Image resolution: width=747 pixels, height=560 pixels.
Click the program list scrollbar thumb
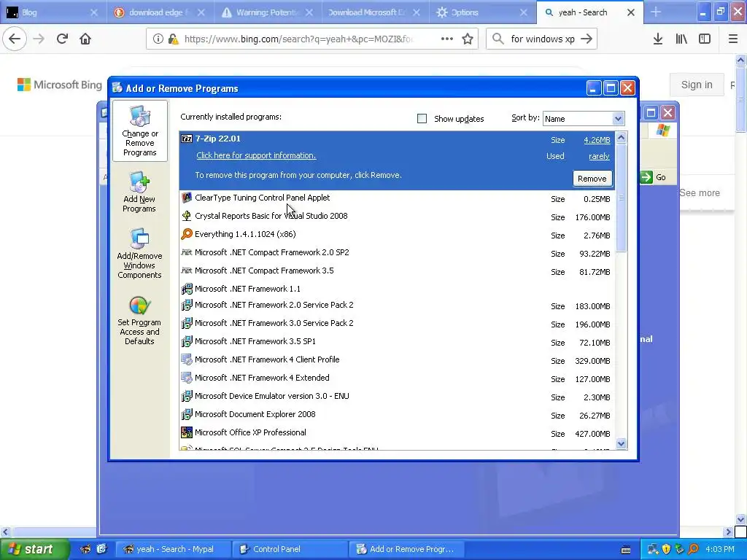pos(621,198)
